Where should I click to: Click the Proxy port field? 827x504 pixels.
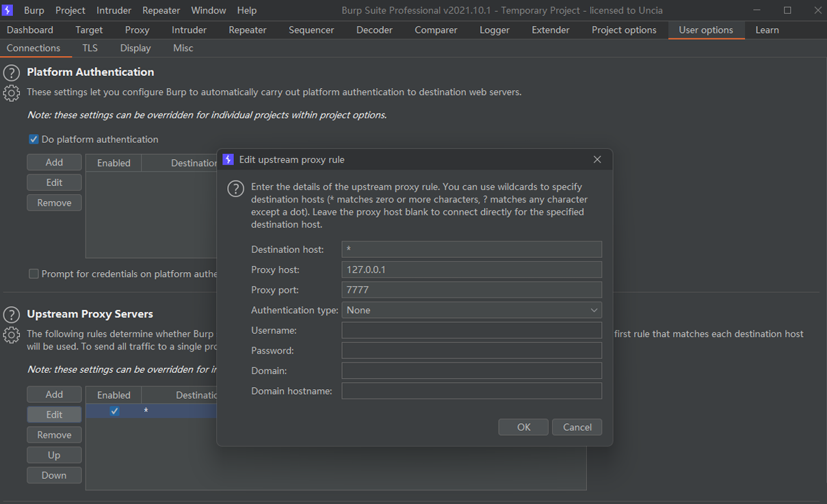(x=471, y=290)
